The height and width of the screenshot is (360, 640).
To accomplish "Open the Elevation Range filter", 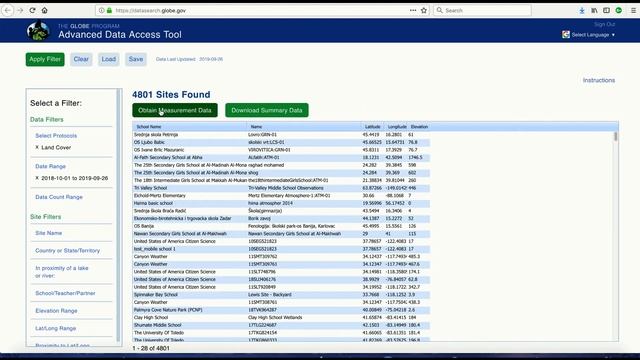I will pyautogui.click(x=56, y=311).
